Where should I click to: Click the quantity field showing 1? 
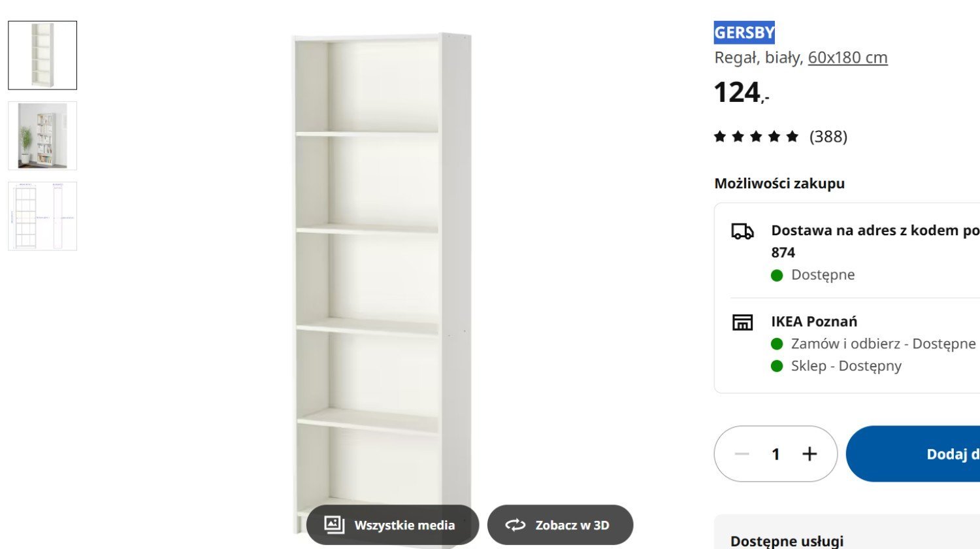[776, 454]
